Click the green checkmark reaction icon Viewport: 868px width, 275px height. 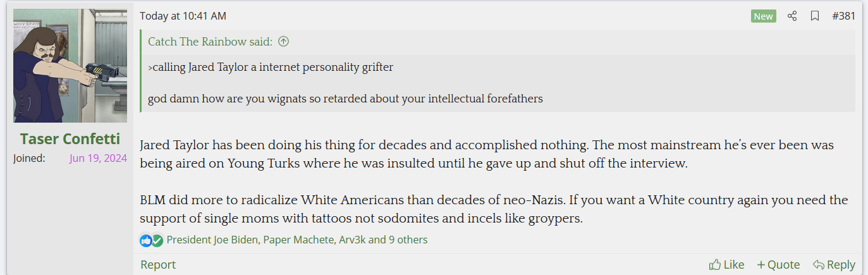click(x=157, y=240)
